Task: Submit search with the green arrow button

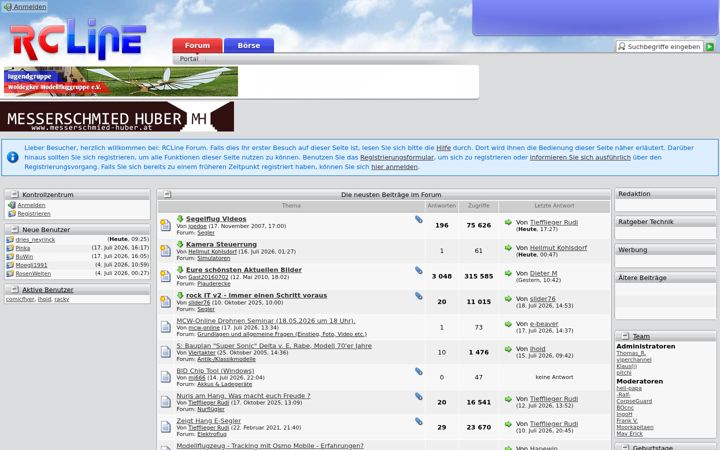Action: tap(710, 47)
